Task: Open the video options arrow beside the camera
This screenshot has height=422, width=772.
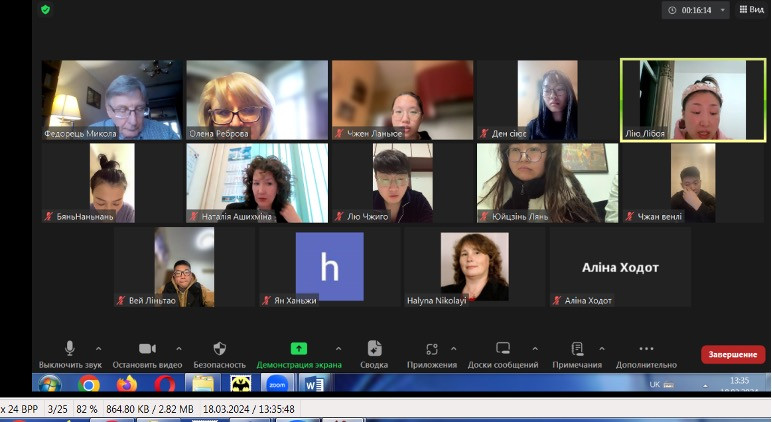Action: [179, 349]
